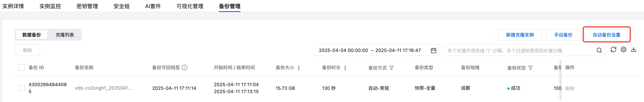Click the refresh list icon

[613, 50]
